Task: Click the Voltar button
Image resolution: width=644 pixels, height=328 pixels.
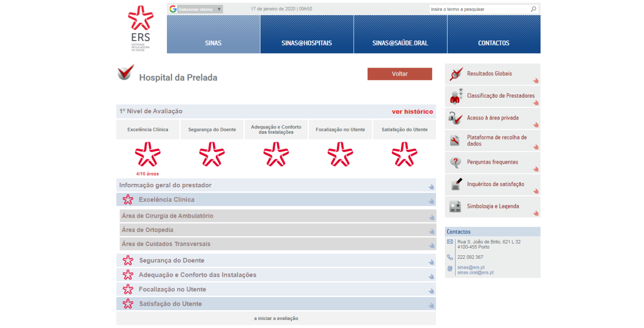Action: [x=400, y=74]
